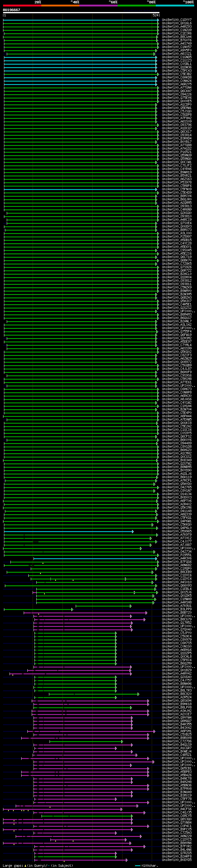Click hit label UniRef100_Q1DW36
The width and height of the screenshot is (197, 868).
coord(177,67)
